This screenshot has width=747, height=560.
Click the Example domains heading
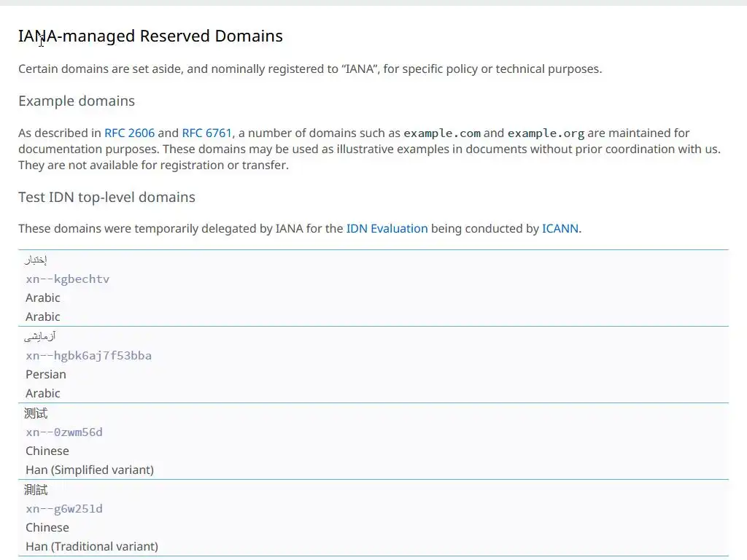pyautogui.click(x=77, y=101)
